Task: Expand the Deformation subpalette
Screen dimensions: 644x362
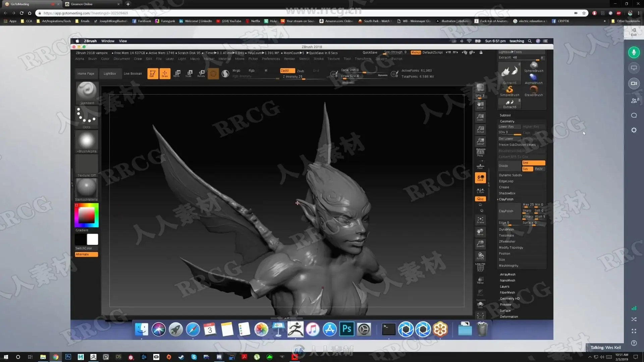Action: click(508, 317)
